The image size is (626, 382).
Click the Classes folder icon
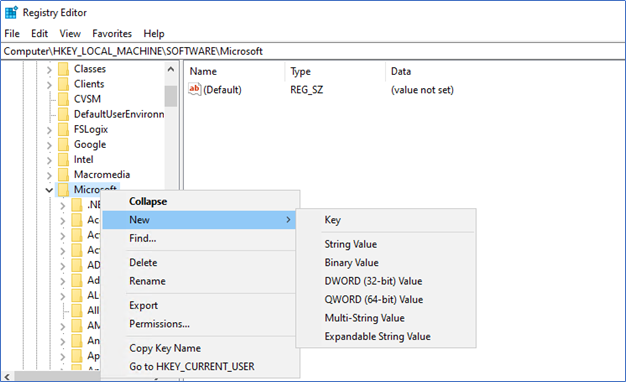click(63, 69)
